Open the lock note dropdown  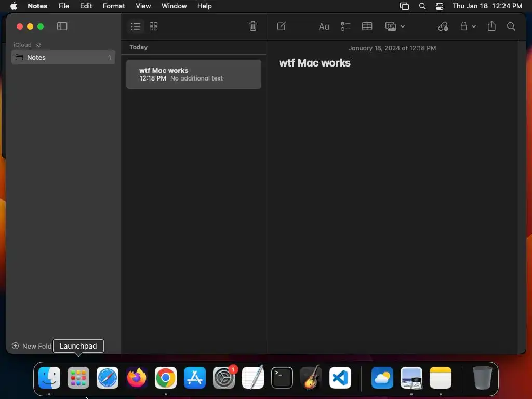coord(468,26)
